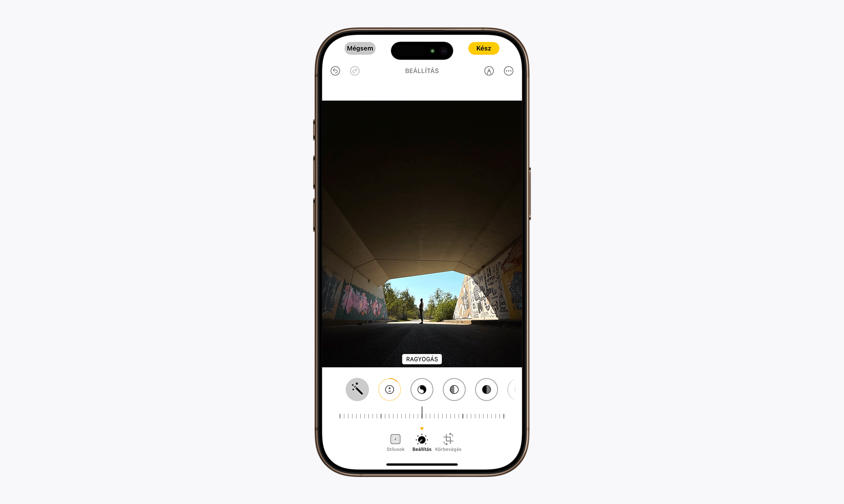Image resolution: width=844 pixels, height=504 pixels.
Task: Drag the Ragyogás adjustment slider
Action: 421,415
